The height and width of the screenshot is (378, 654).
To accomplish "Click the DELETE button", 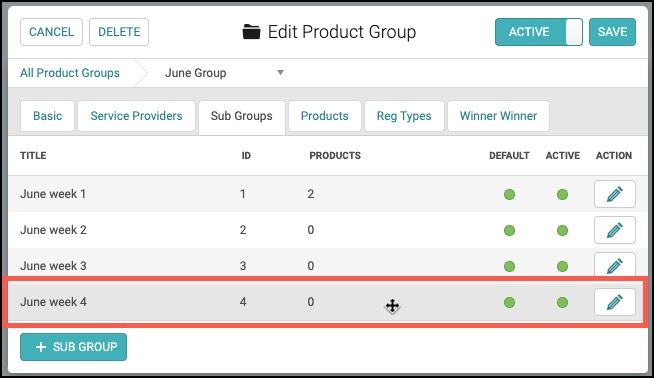I will 119,32.
